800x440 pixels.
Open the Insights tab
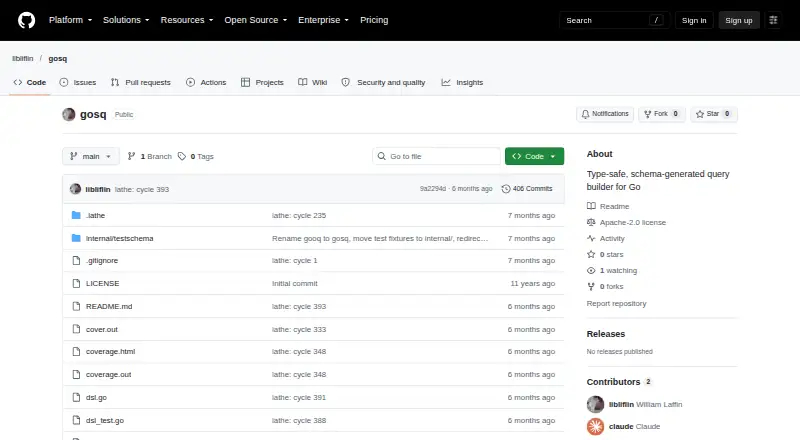(462, 82)
